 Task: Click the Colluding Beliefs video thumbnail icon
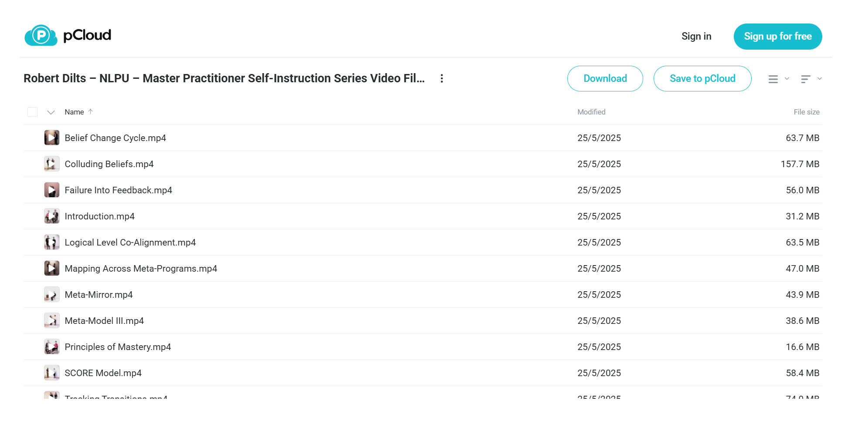tap(52, 164)
